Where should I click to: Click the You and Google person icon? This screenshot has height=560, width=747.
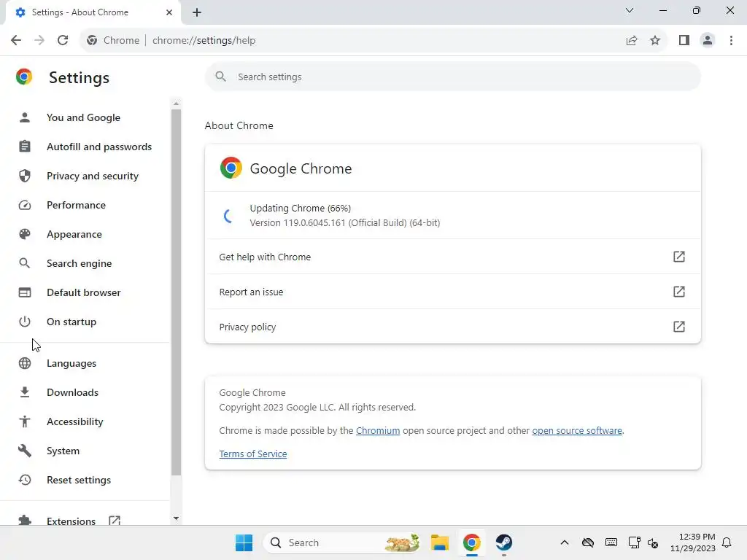25,117
